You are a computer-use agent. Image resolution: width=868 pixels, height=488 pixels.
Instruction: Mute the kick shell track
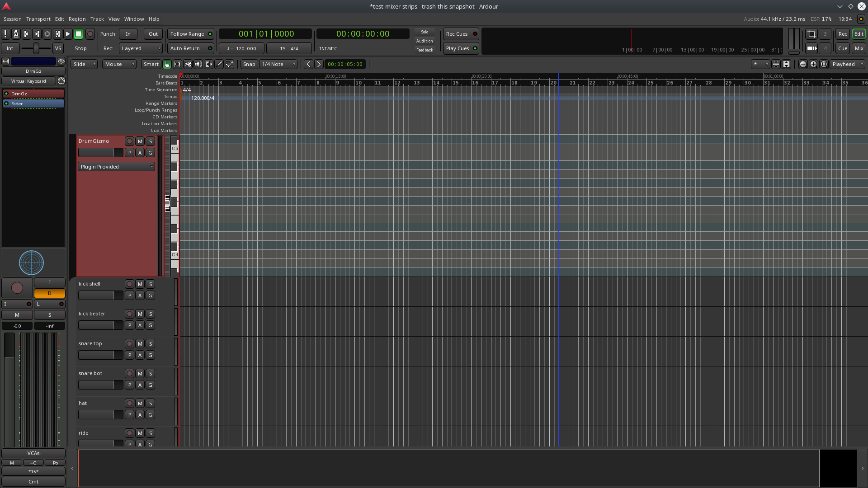pos(140,284)
